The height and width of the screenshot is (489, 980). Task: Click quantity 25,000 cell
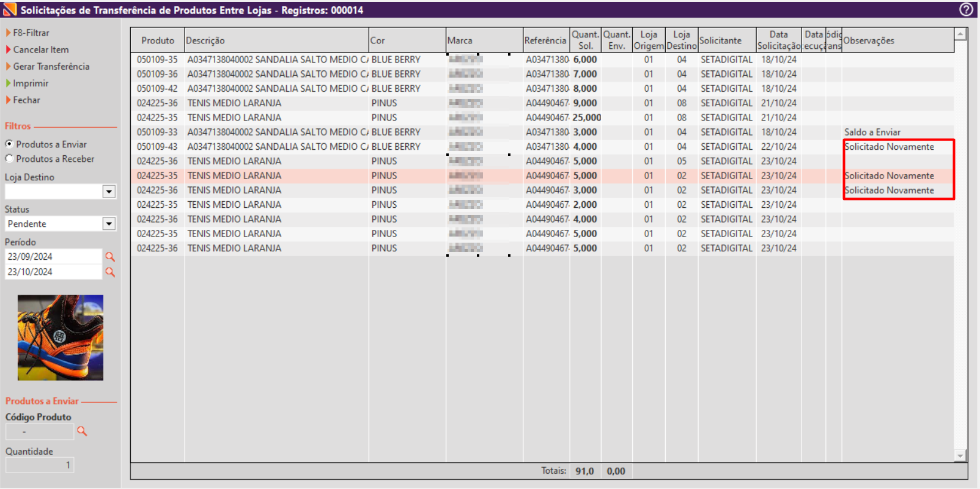586,117
